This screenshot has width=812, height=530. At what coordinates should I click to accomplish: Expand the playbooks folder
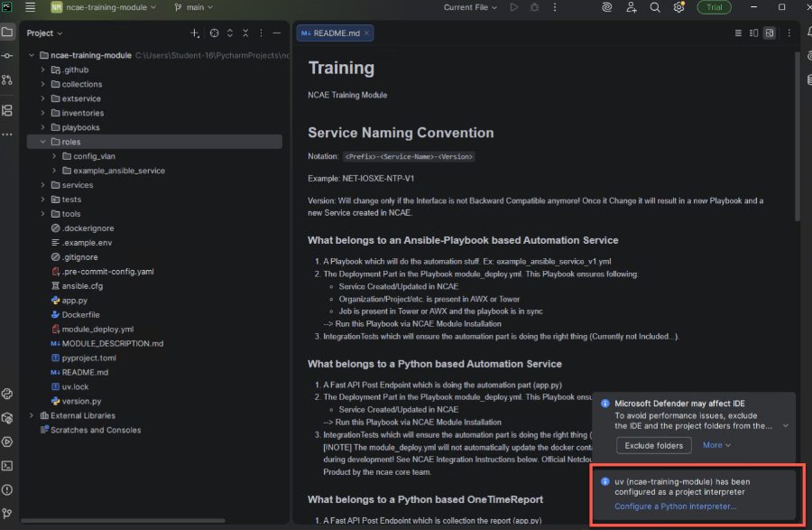43,127
